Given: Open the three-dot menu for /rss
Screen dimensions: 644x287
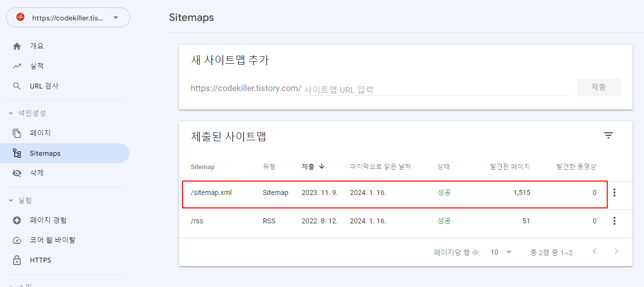Looking at the screenshot, I should pyautogui.click(x=614, y=221).
